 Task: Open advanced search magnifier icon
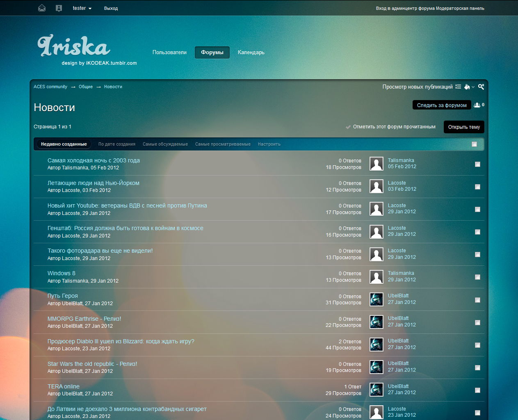pyautogui.click(x=481, y=87)
